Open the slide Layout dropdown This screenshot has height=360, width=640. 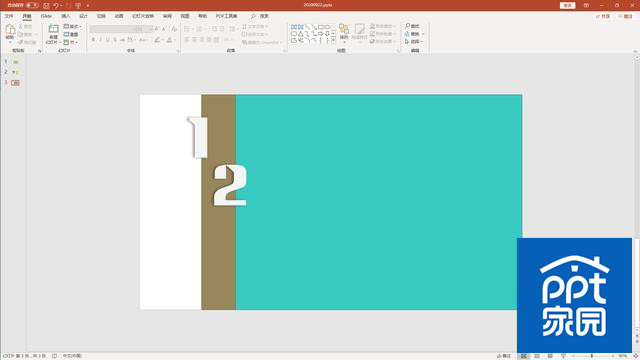[x=73, y=27]
